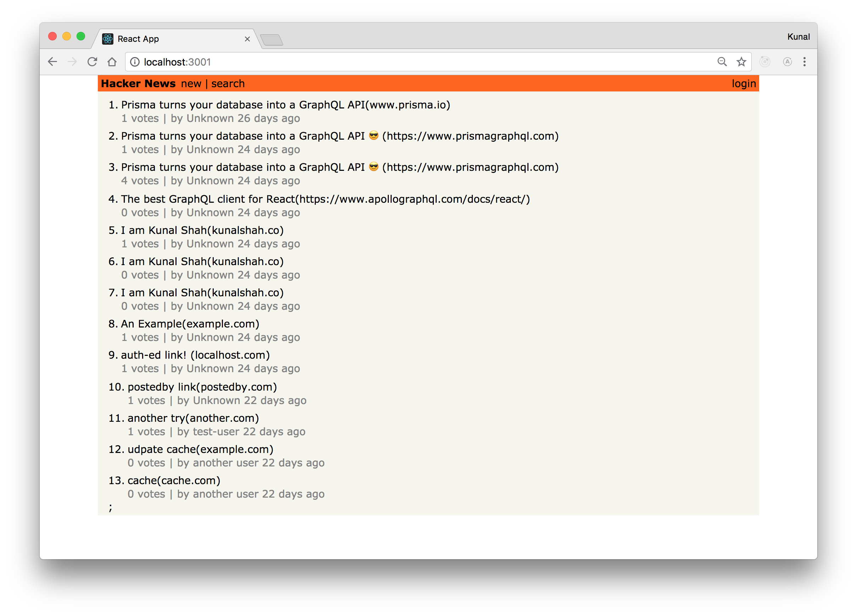
Task: Click '26 days ago' vote line
Action: coord(211,119)
